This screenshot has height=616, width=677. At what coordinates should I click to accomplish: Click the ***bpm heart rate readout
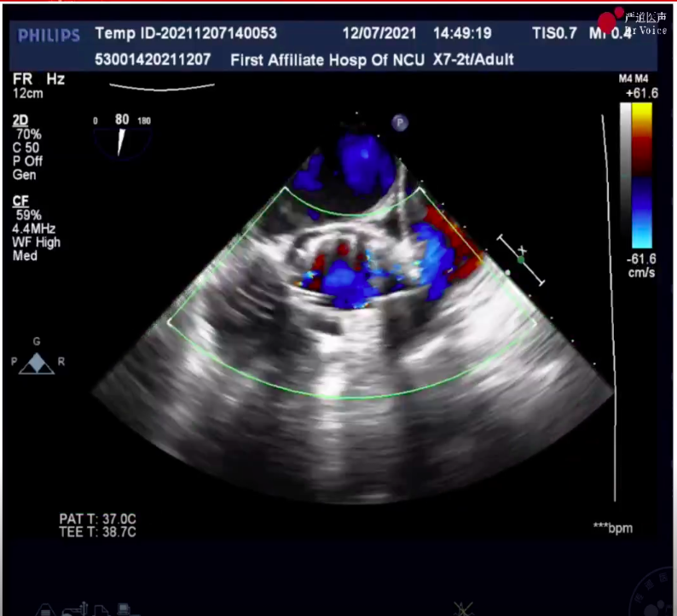pos(612,528)
